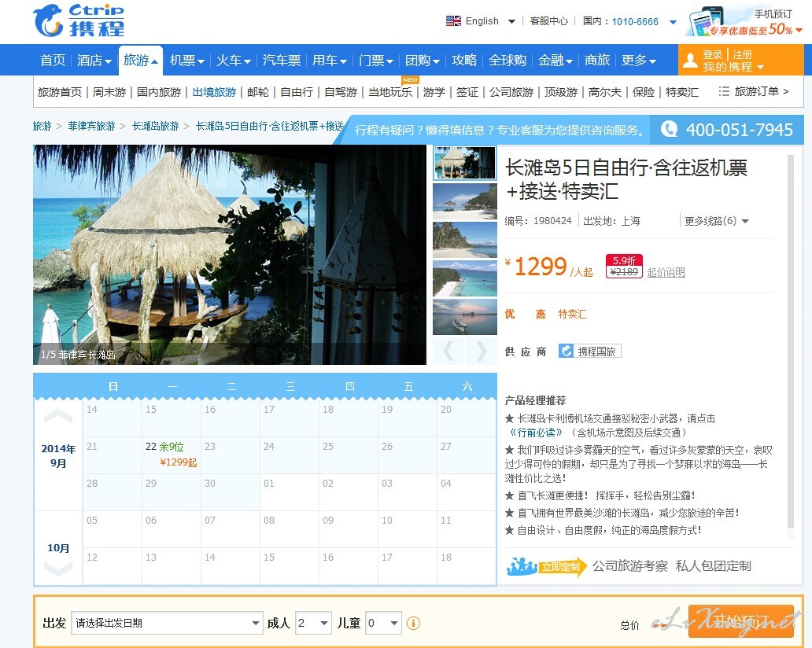Screen dimensions: 812x648
Task: Open the 汽车票 main nav tab
Action: point(281,60)
